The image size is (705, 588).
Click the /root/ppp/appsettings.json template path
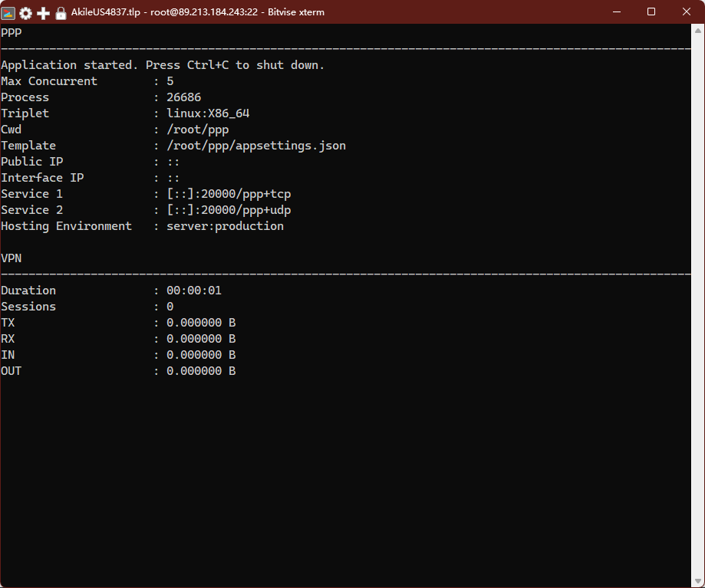pyautogui.click(x=256, y=146)
